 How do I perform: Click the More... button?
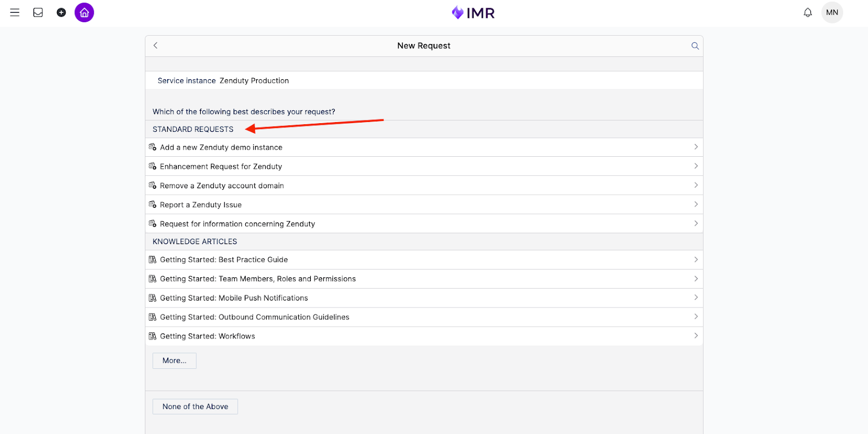pos(174,361)
